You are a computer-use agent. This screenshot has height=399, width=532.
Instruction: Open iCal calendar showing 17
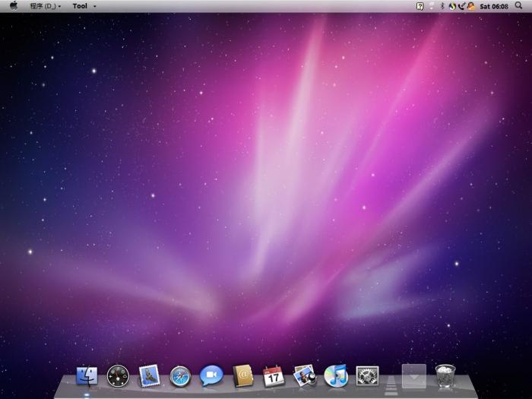[x=274, y=376]
